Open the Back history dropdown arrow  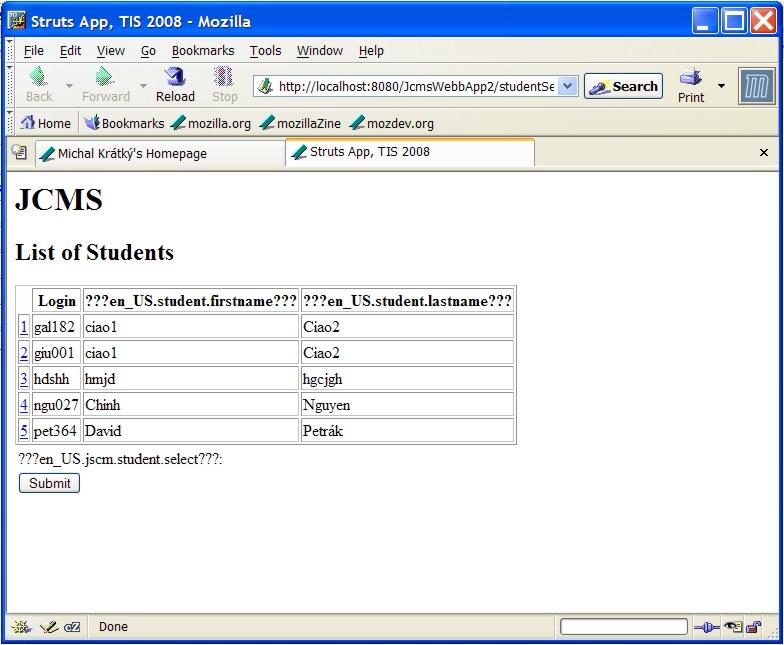tap(70, 86)
